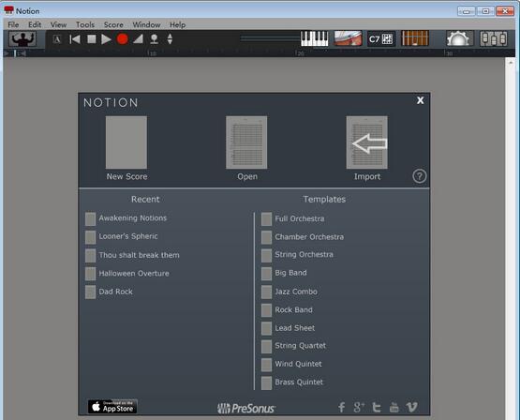520x420 pixels.
Task: Open recent file Thou shalt break them
Action: point(132,255)
